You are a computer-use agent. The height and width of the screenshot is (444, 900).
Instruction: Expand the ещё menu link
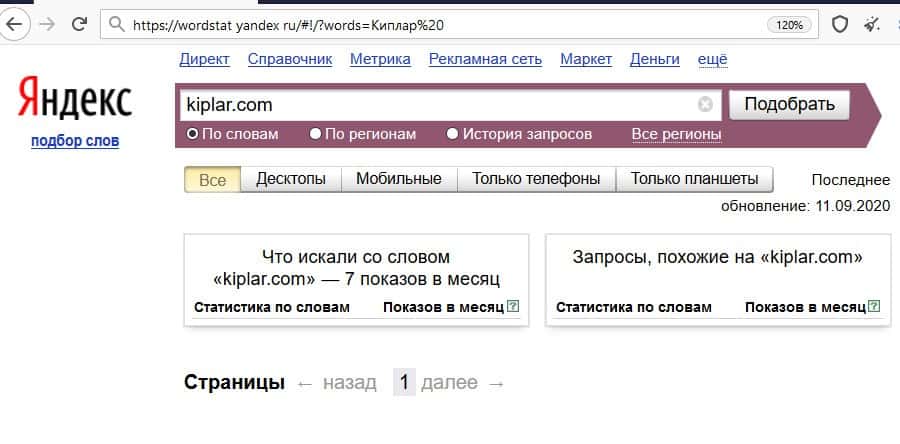(x=712, y=59)
